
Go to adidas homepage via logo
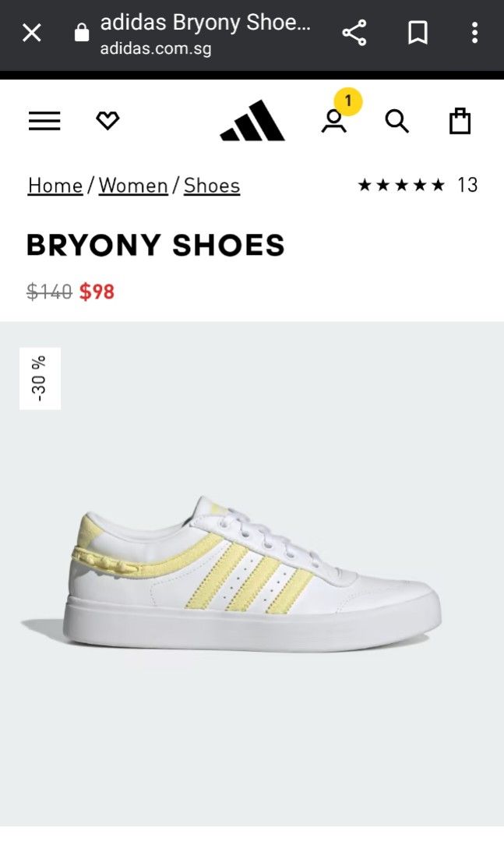click(x=252, y=120)
